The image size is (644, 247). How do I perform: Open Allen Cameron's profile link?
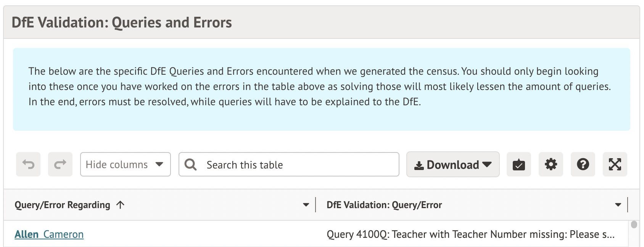[49, 234]
